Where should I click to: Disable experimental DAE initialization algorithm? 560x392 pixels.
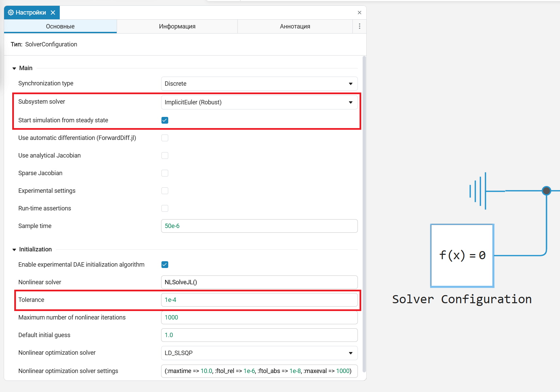(165, 265)
